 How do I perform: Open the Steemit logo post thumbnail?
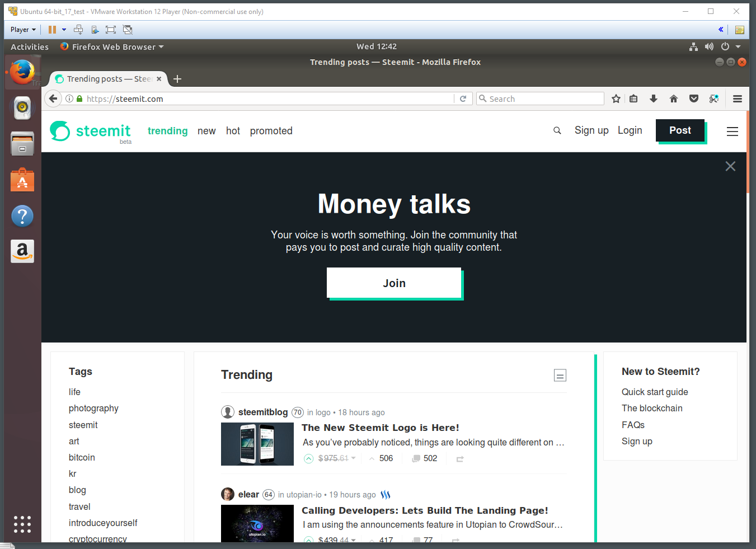click(257, 444)
